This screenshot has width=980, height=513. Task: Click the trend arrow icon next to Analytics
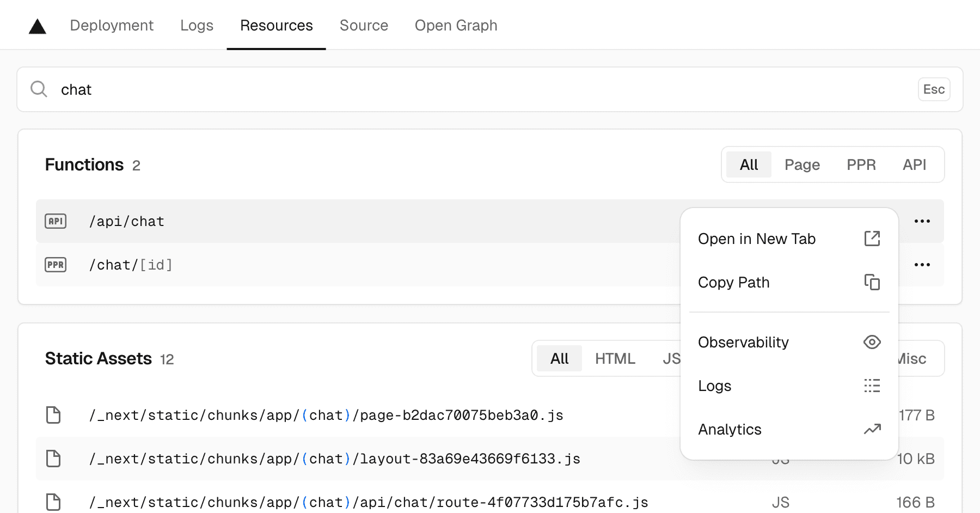pos(872,429)
